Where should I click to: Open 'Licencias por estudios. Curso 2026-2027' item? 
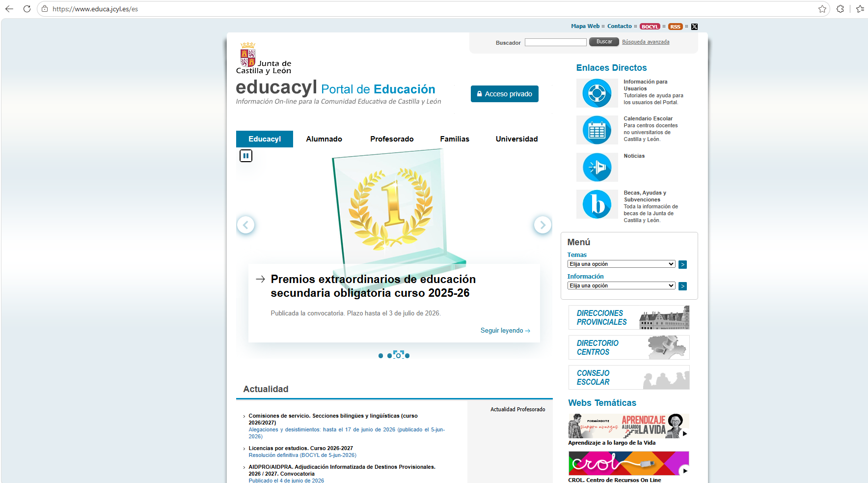(x=300, y=448)
